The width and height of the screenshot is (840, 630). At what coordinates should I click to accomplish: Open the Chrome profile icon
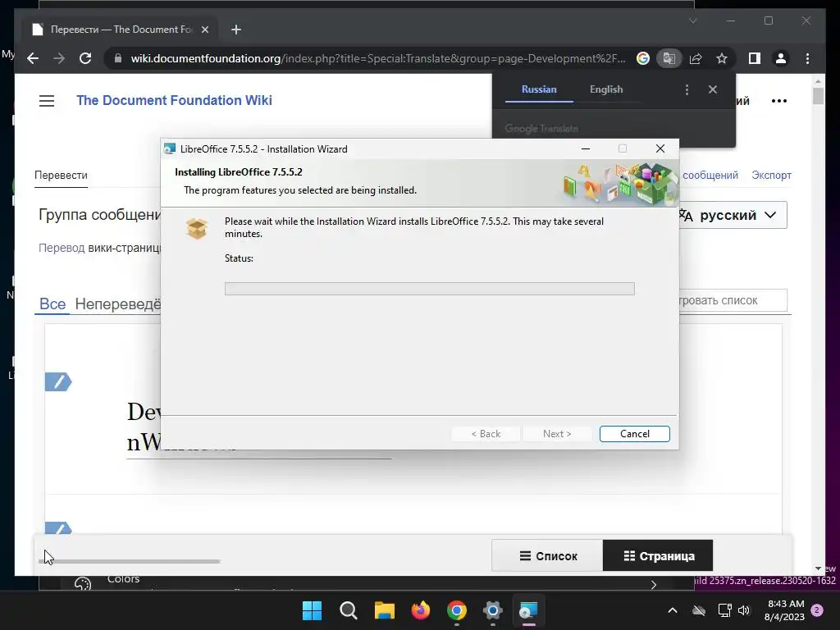pyautogui.click(x=781, y=58)
